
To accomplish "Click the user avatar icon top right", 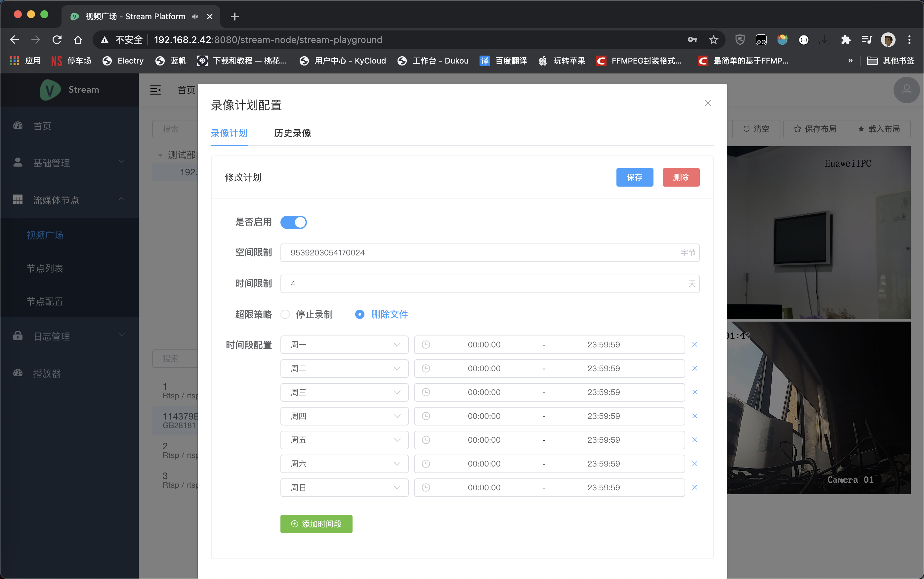I will pos(906,90).
